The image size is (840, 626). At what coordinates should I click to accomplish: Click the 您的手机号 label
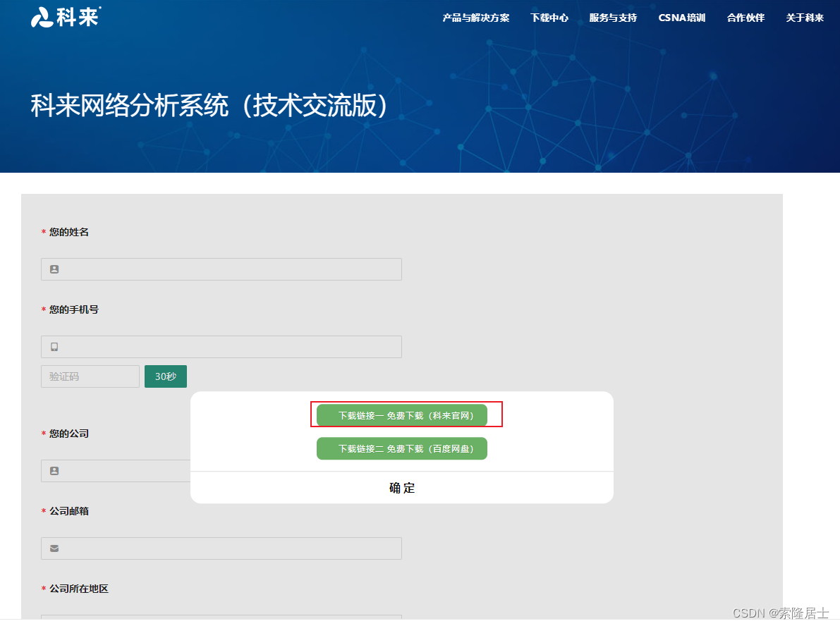click(x=74, y=309)
